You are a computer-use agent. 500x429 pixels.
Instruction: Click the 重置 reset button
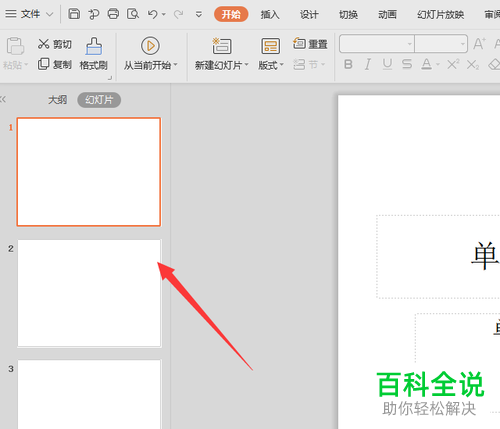[x=310, y=44]
